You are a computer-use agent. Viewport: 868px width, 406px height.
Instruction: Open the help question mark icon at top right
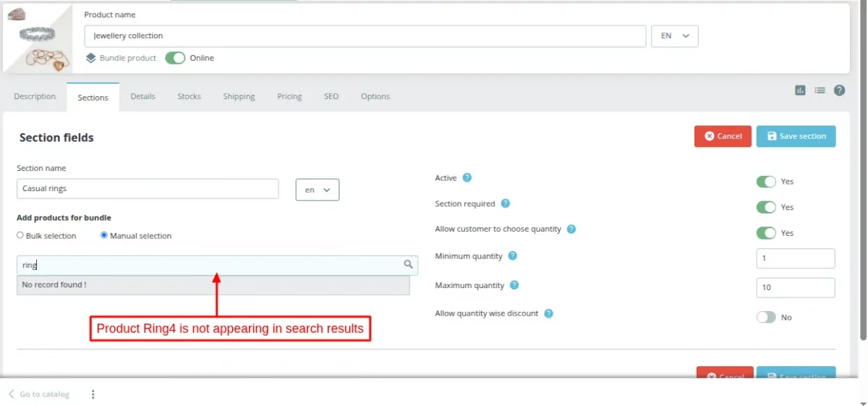pos(839,90)
